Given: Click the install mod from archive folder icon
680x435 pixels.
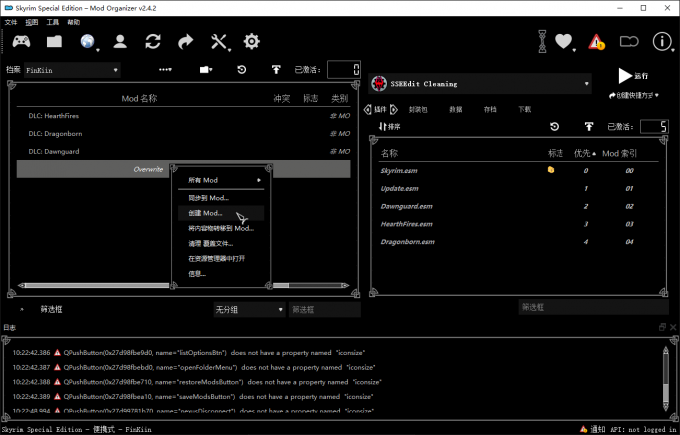Looking at the screenshot, I should point(54,42).
